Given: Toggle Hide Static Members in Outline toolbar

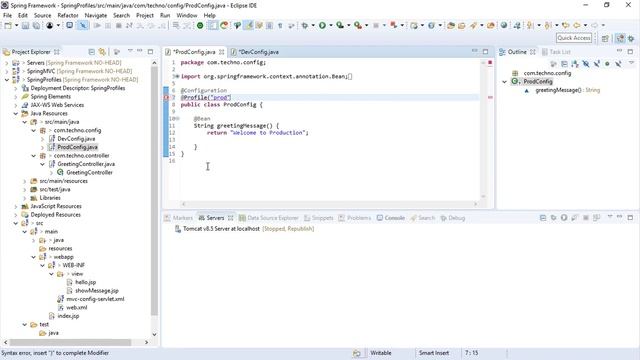Looking at the screenshot, I should [597, 64].
